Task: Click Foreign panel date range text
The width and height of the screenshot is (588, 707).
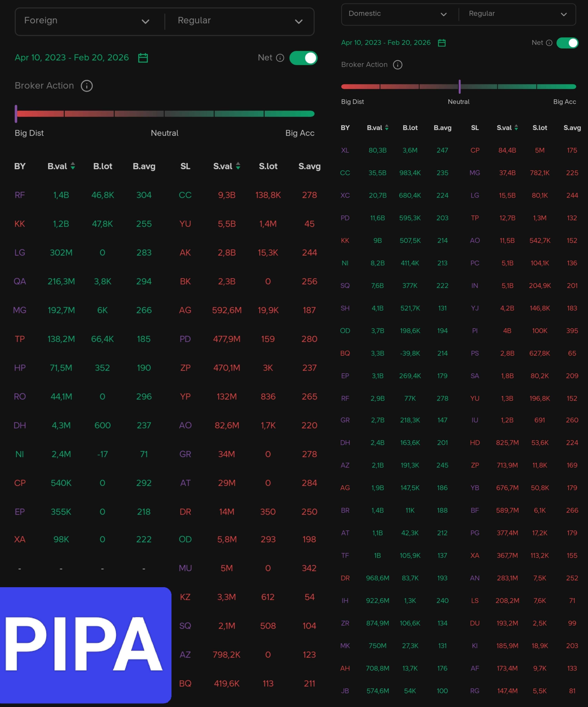Action: point(72,58)
